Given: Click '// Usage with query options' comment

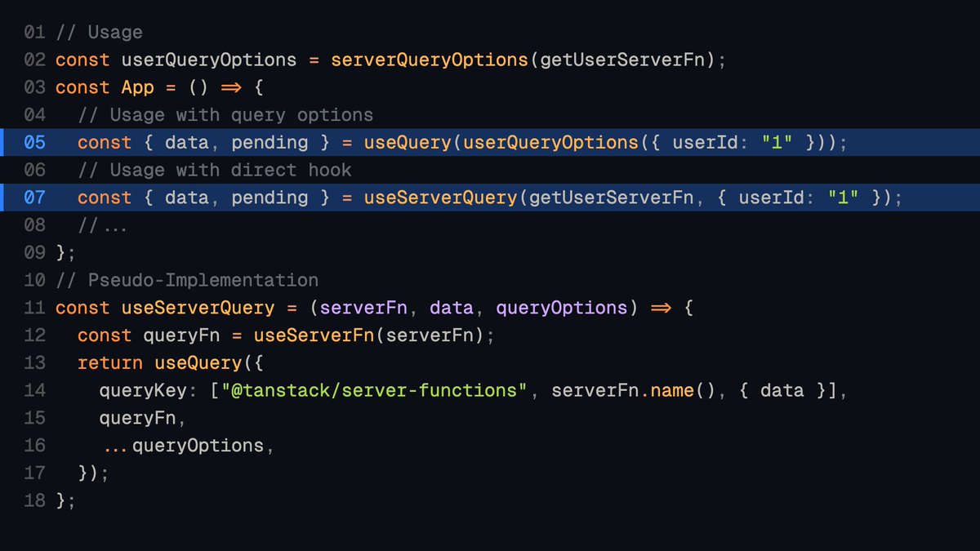Looking at the screenshot, I should (x=225, y=115).
